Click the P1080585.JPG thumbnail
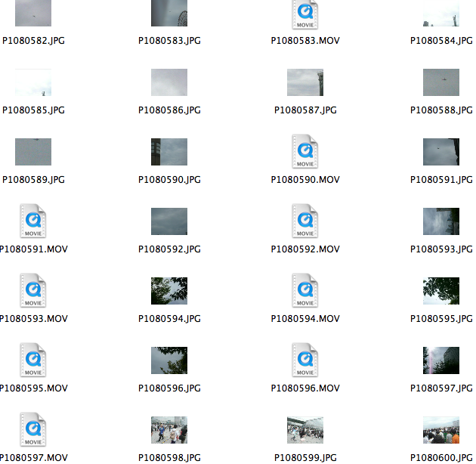 pos(33,82)
